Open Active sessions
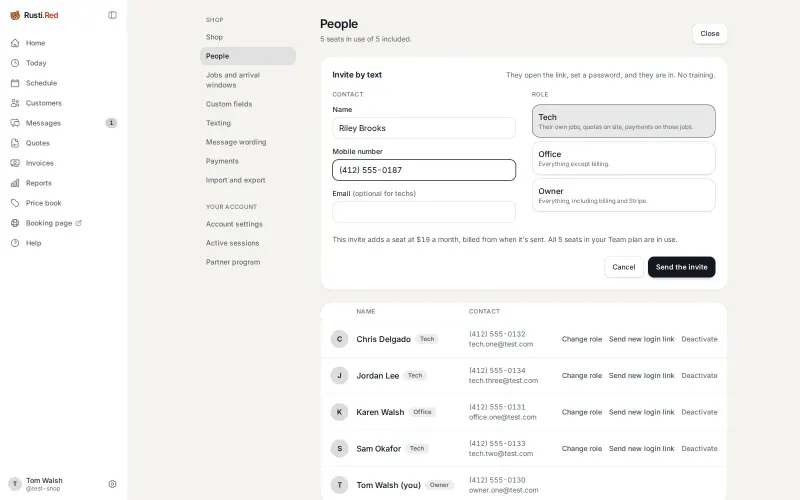The height and width of the screenshot is (500, 800). (x=247, y=243)
